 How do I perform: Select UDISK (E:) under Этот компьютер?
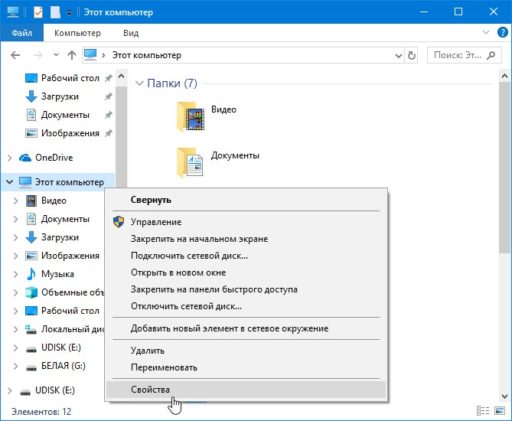[x=61, y=348]
